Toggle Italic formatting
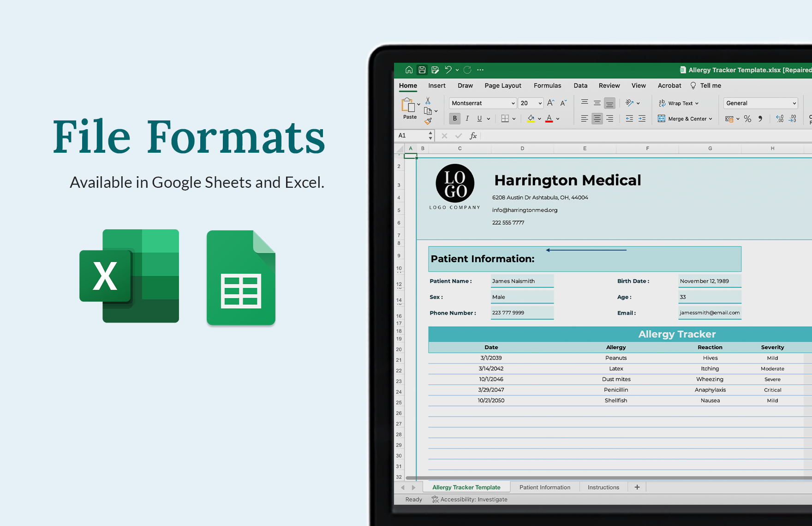The height and width of the screenshot is (526, 812). [x=467, y=119]
